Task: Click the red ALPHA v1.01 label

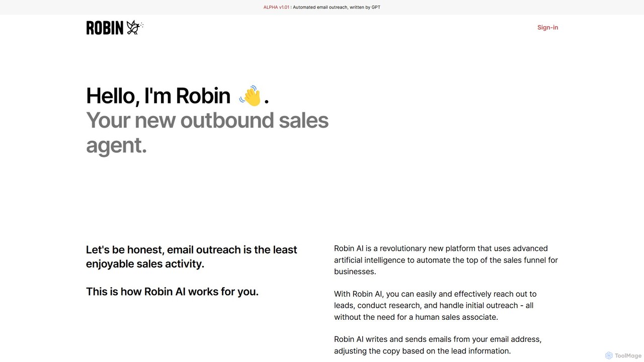Action: coord(276,7)
